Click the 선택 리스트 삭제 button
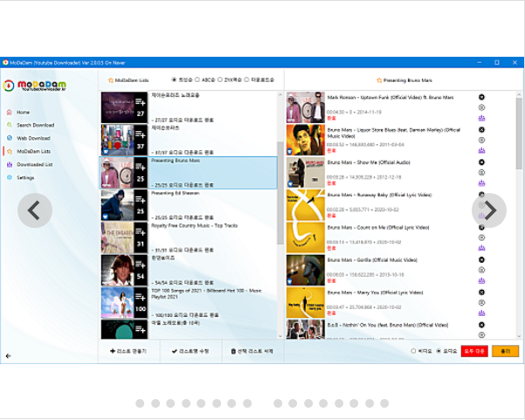Screen dimensions: 525x420 click(x=252, y=351)
